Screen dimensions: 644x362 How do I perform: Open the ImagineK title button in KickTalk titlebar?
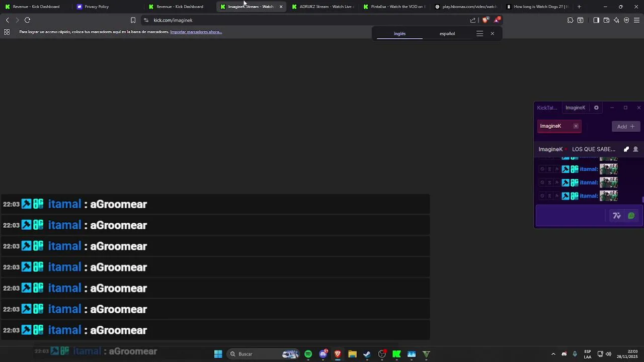(575, 108)
